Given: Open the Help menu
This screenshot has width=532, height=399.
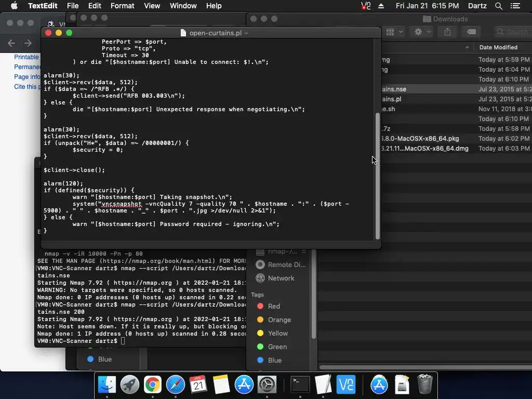Looking at the screenshot, I should [x=214, y=6].
